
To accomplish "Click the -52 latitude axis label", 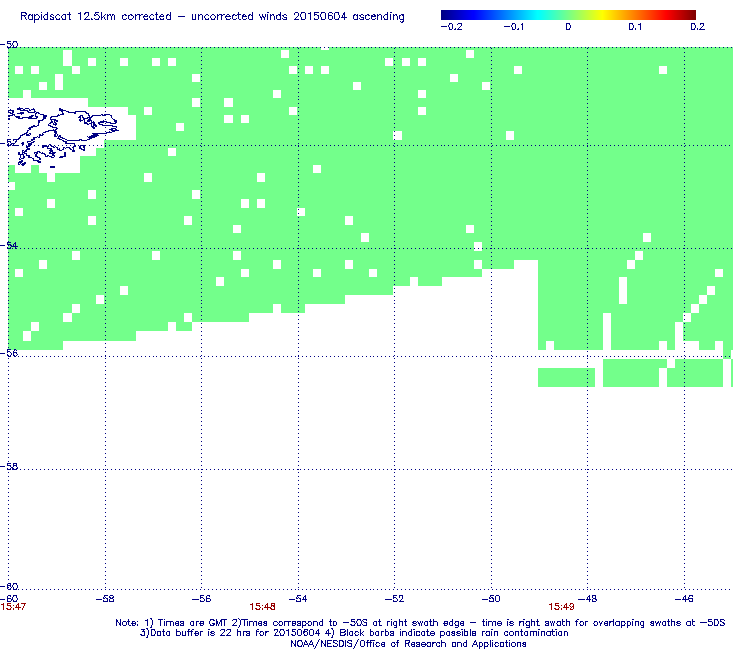I will [9, 143].
